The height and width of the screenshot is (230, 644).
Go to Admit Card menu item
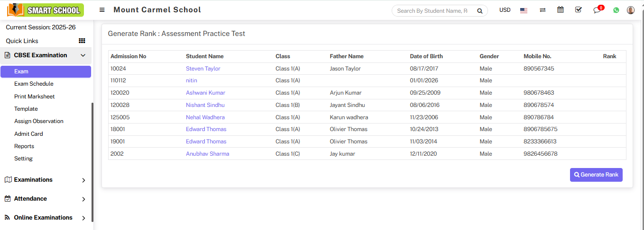tap(28, 134)
